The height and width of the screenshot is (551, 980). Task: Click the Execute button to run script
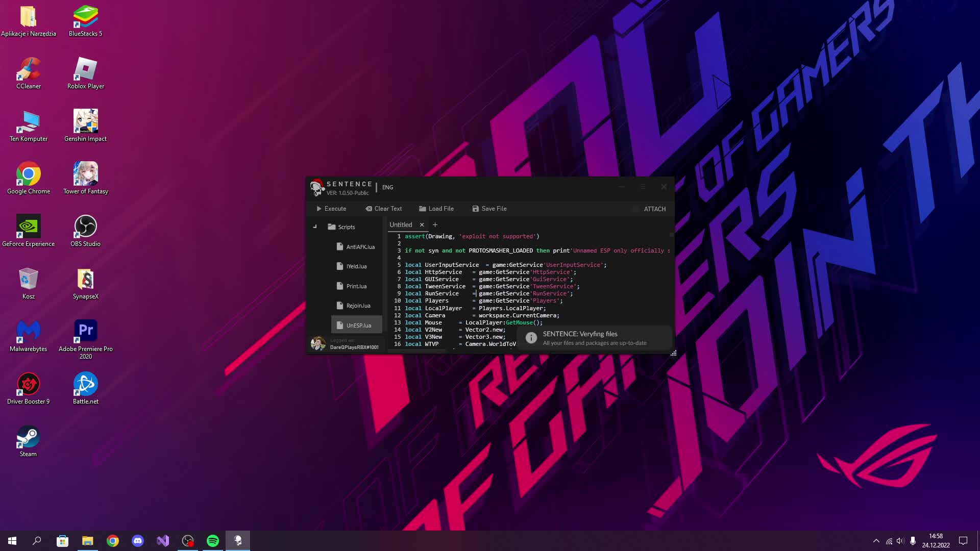[x=332, y=209]
